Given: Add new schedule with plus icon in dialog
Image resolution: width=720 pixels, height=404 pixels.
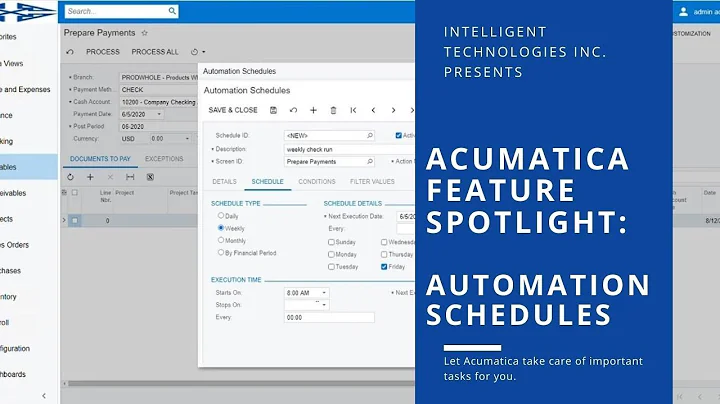Looking at the screenshot, I should [x=313, y=110].
